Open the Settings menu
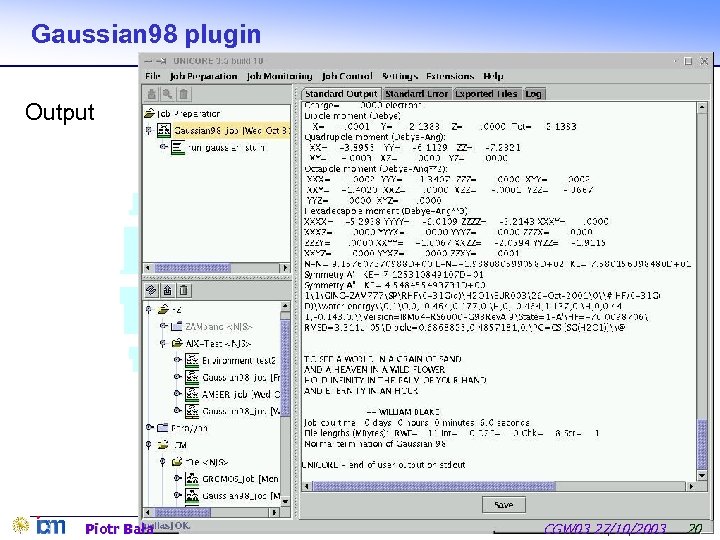The image size is (720, 540). 399,76
